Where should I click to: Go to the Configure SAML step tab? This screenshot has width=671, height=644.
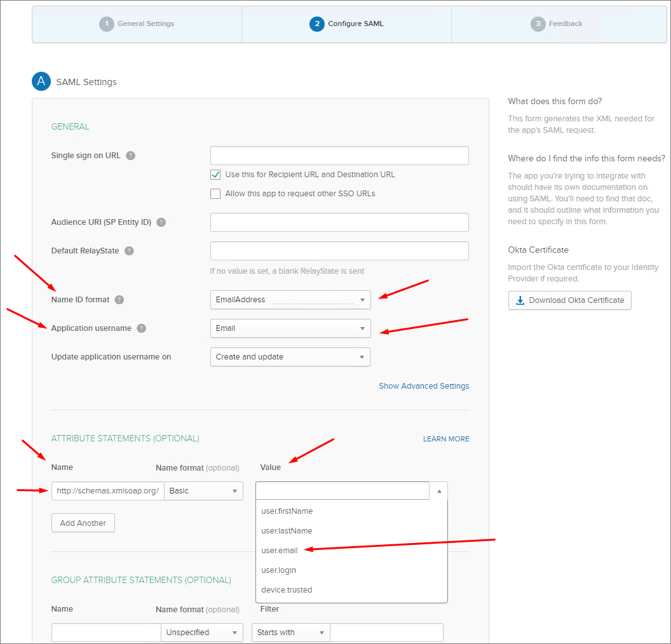[x=346, y=24]
